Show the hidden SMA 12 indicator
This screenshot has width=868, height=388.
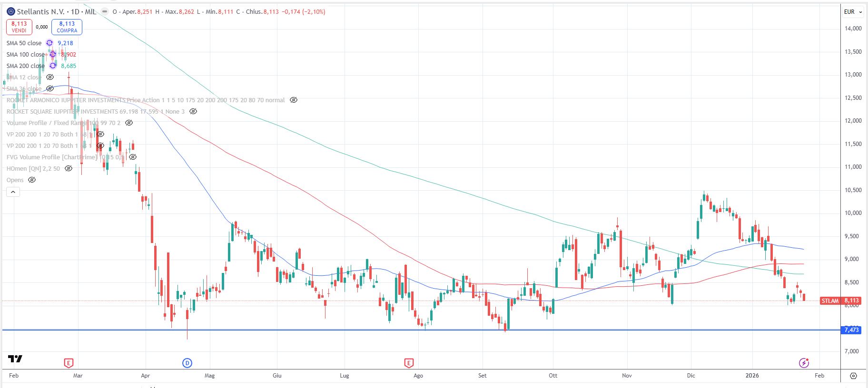(x=50, y=78)
